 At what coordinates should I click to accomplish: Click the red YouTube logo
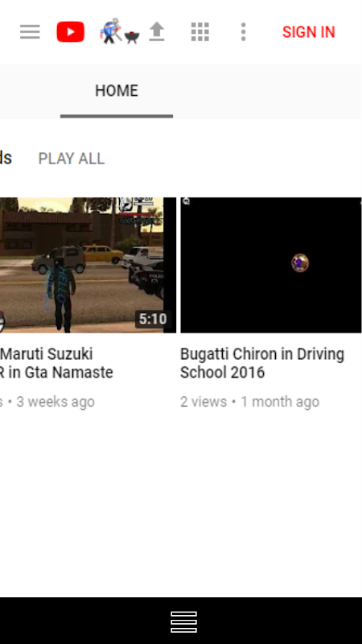pos(71,31)
